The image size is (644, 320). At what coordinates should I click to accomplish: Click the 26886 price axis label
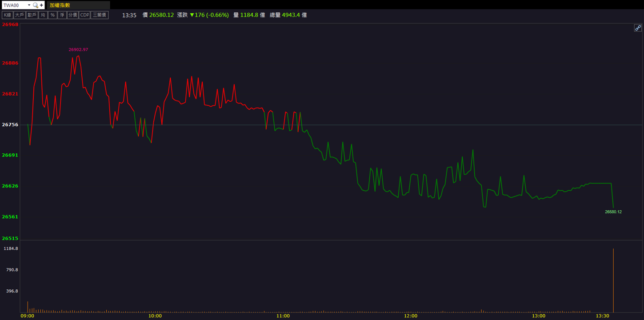click(x=10, y=63)
